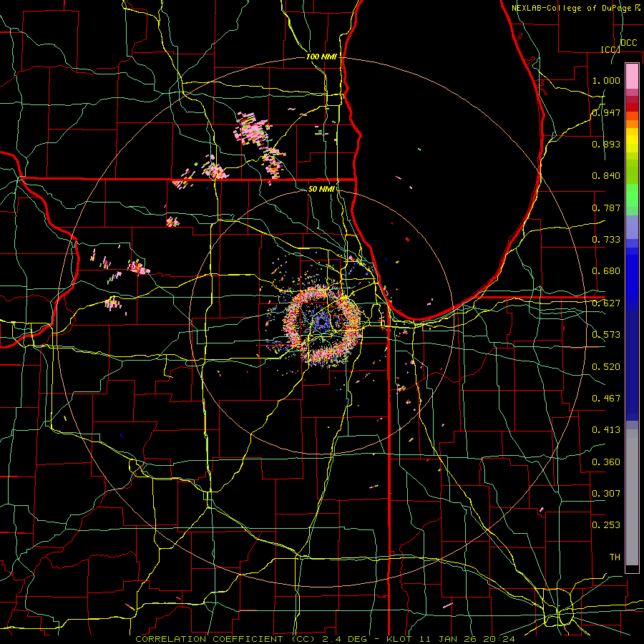The height and width of the screenshot is (644, 644).
Task: Click the 0.360 legend value
Action: (606, 462)
